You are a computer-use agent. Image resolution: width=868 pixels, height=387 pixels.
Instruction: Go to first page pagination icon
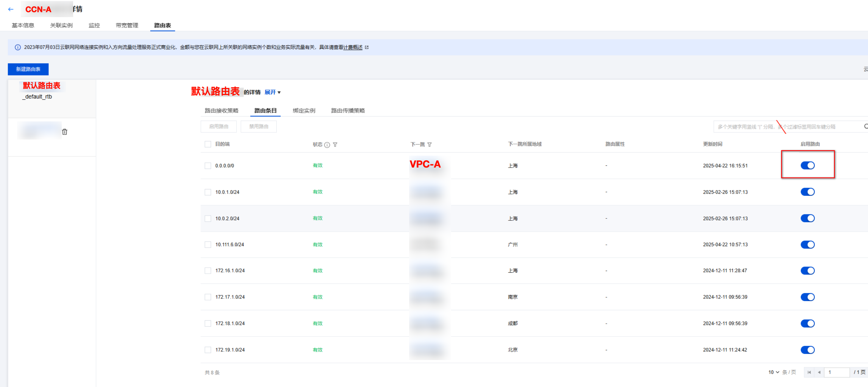pos(809,372)
